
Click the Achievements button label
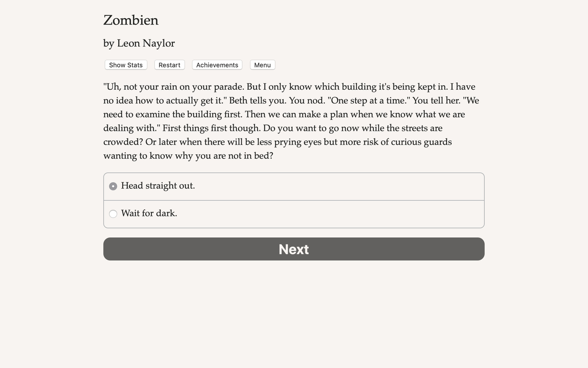(x=217, y=65)
